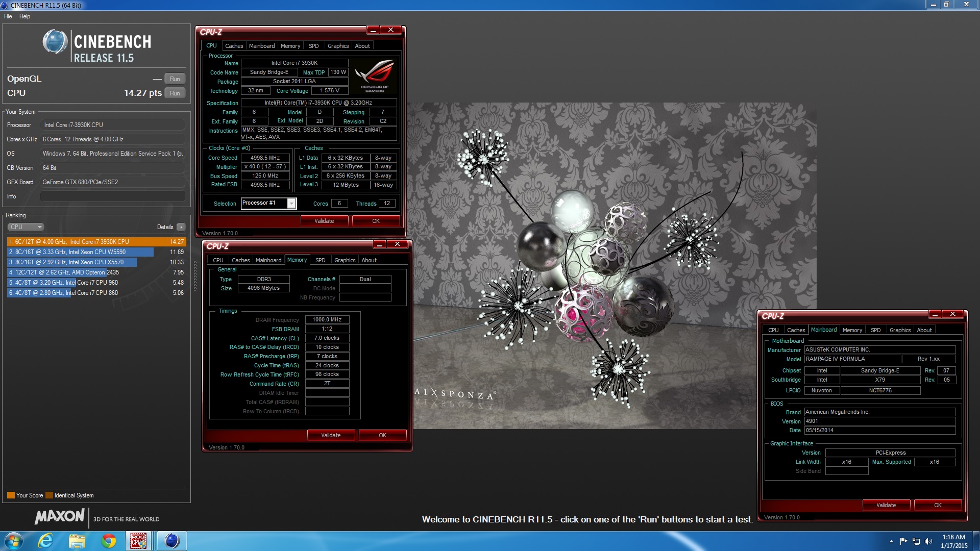The image size is (980, 551).
Task: Click the DRAM Frequency value '1000.0 MHz'
Action: click(327, 319)
